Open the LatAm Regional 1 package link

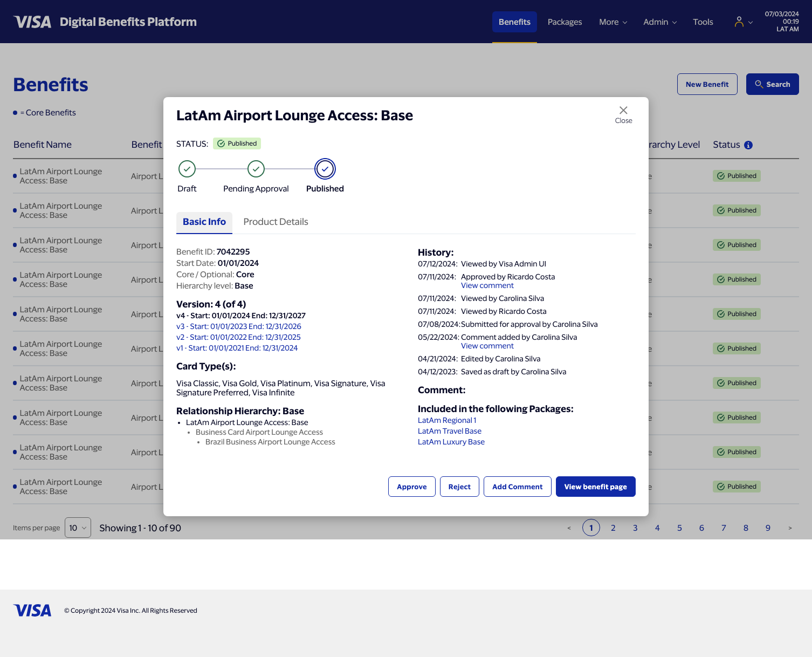pyautogui.click(x=447, y=420)
